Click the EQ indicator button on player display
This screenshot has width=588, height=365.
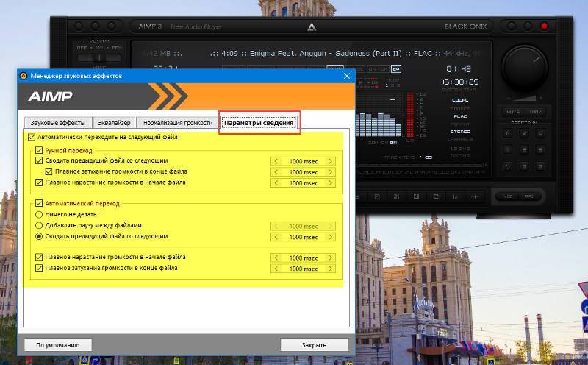tap(396, 69)
